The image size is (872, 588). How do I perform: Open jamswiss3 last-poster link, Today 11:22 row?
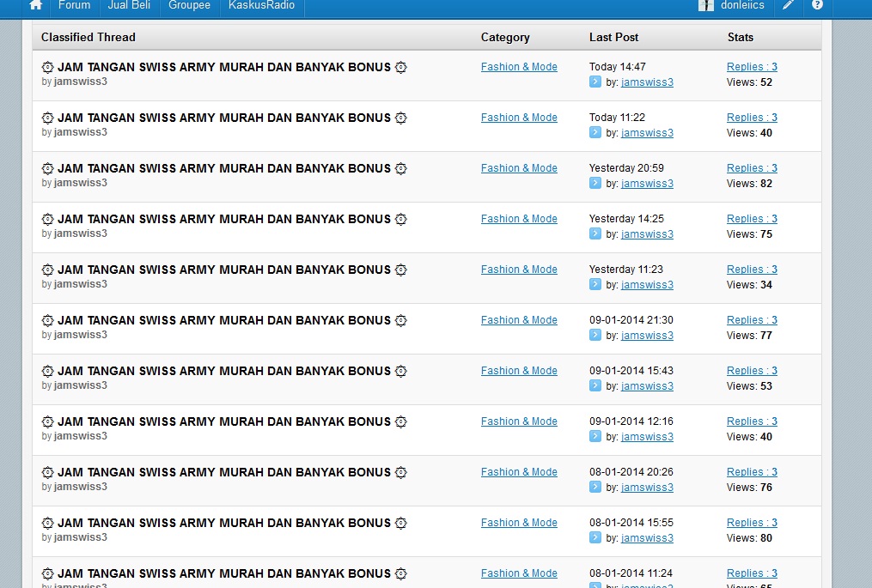coord(647,133)
